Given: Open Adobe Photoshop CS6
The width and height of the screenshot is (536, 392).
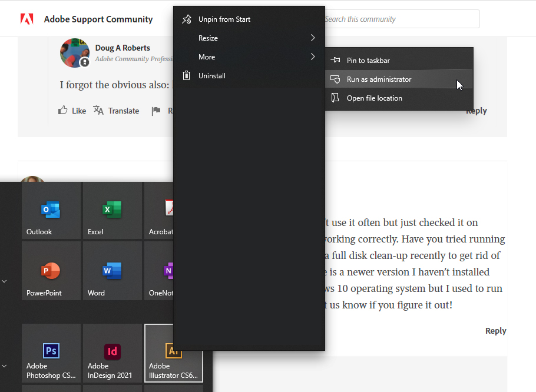Looking at the screenshot, I should coord(51,353).
